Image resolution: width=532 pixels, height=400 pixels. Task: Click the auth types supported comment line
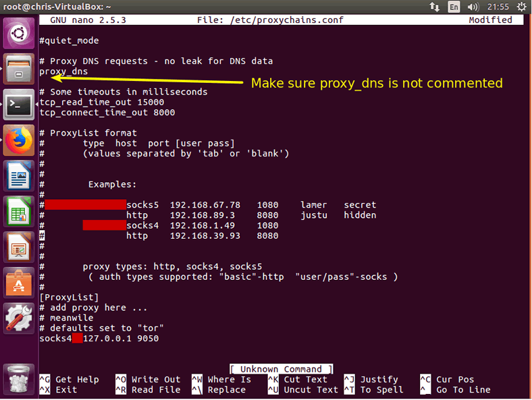click(243, 277)
